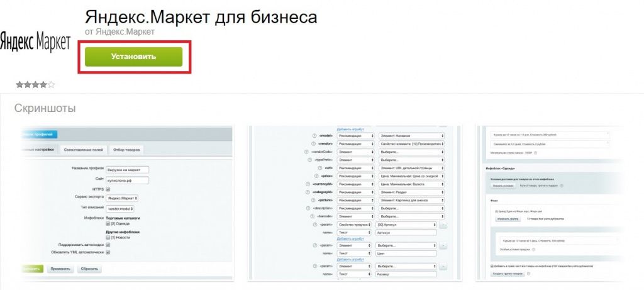The width and height of the screenshot is (644, 290).
Task: Click the help icon beside <categoryId>
Action: tap(306, 192)
